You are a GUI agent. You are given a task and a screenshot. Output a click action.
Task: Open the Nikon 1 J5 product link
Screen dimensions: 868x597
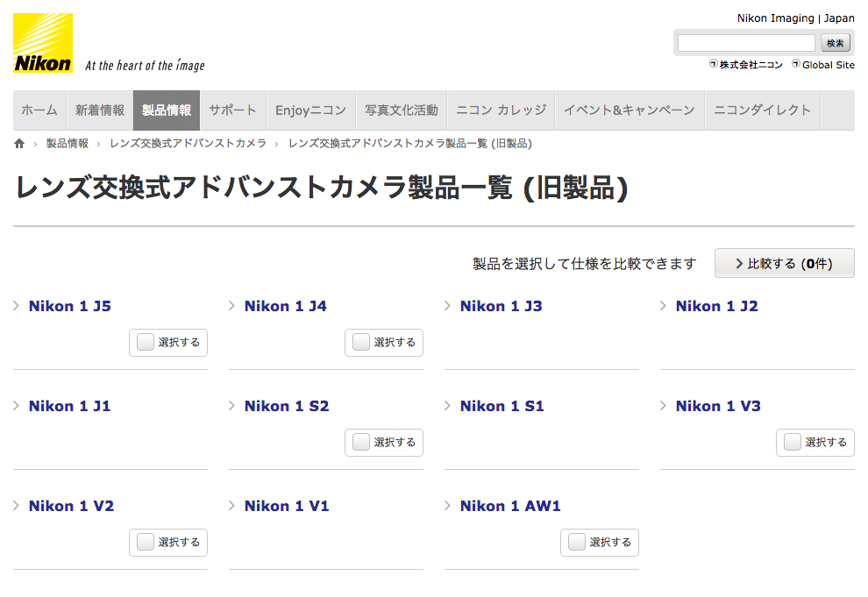(70, 306)
